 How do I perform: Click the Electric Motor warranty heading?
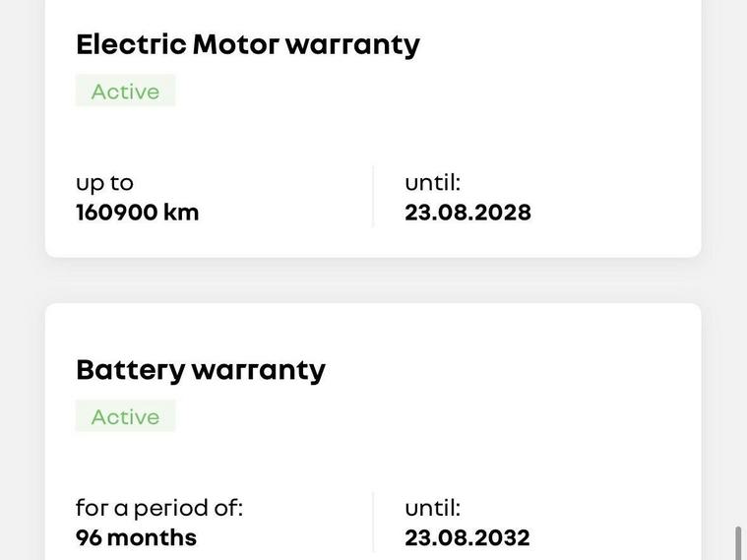pos(247,44)
